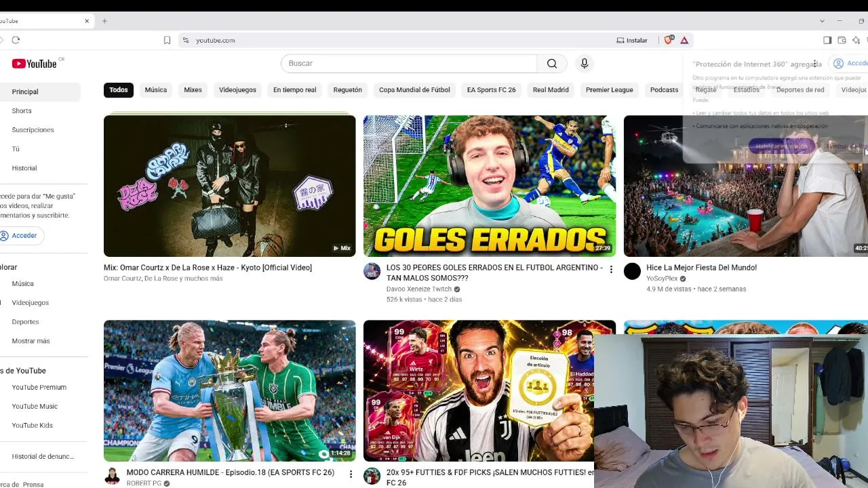
Task: Select the Premier League chip
Action: tap(610, 89)
